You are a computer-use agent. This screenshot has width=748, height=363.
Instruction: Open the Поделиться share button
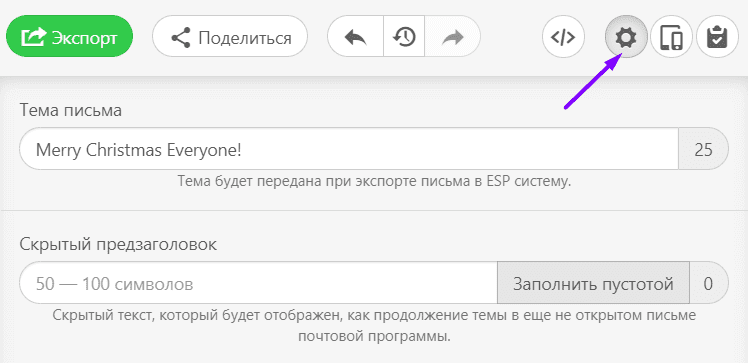[x=230, y=37]
